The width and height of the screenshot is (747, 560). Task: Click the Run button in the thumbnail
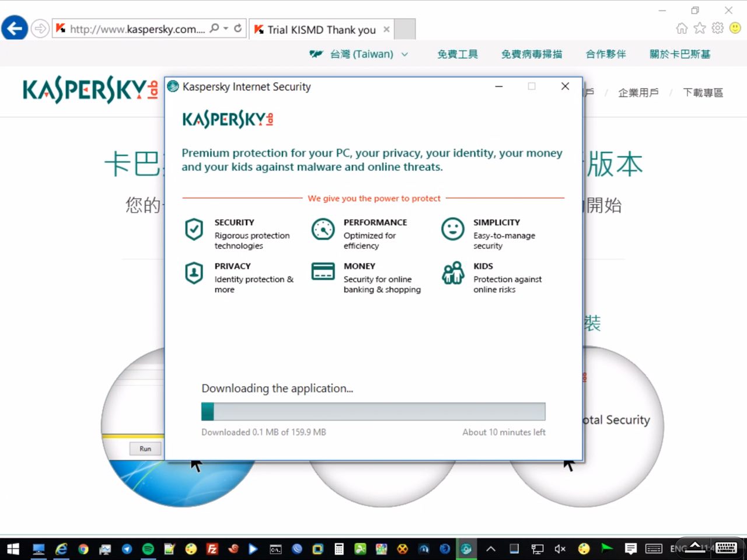[x=145, y=449]
